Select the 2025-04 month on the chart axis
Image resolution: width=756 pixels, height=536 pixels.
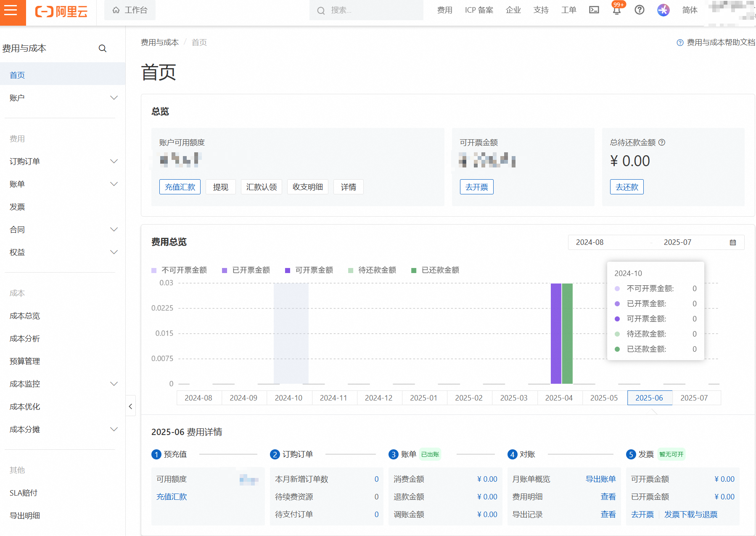[x=559, y=398]
